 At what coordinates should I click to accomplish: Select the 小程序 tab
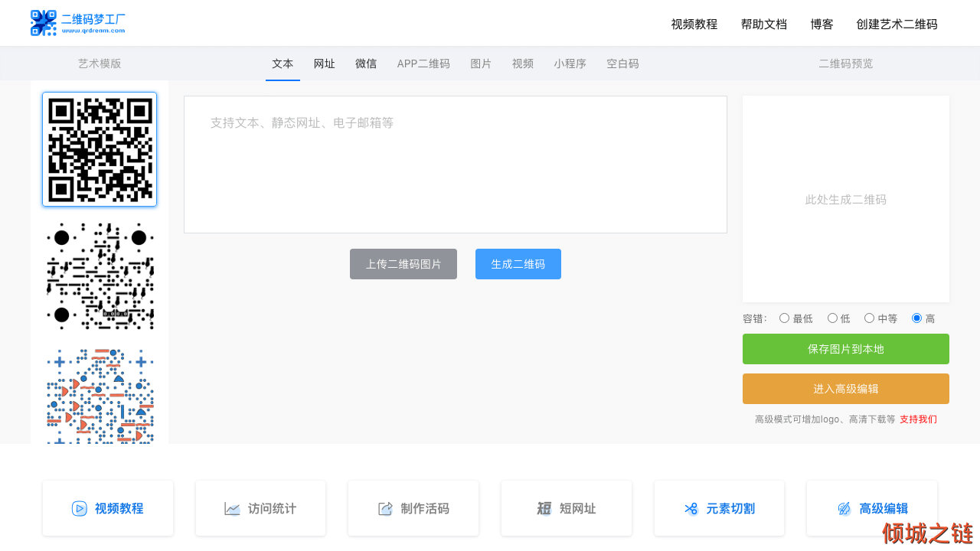coord(570,64)
